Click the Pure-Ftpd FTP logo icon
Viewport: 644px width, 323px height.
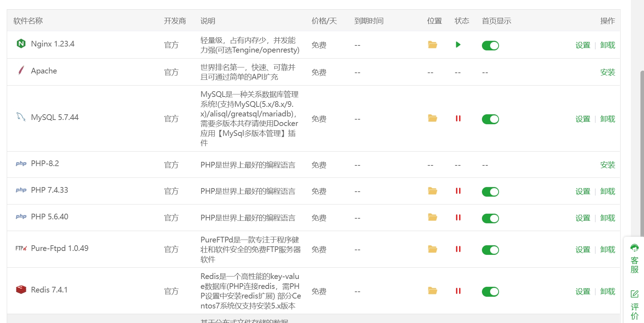pos(21,248)
